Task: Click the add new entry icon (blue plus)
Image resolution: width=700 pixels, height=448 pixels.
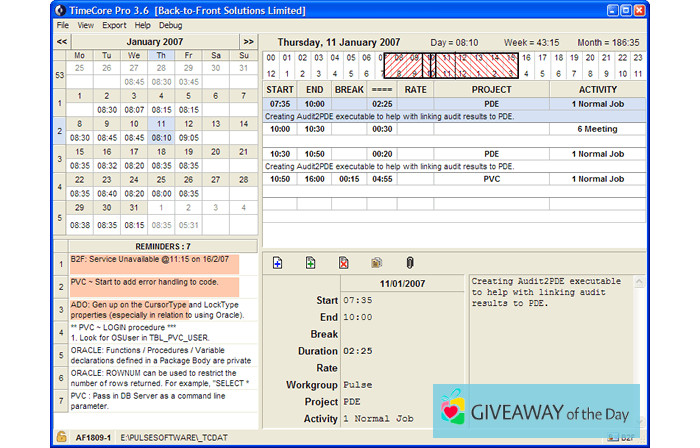Action: tap(277, 263)
